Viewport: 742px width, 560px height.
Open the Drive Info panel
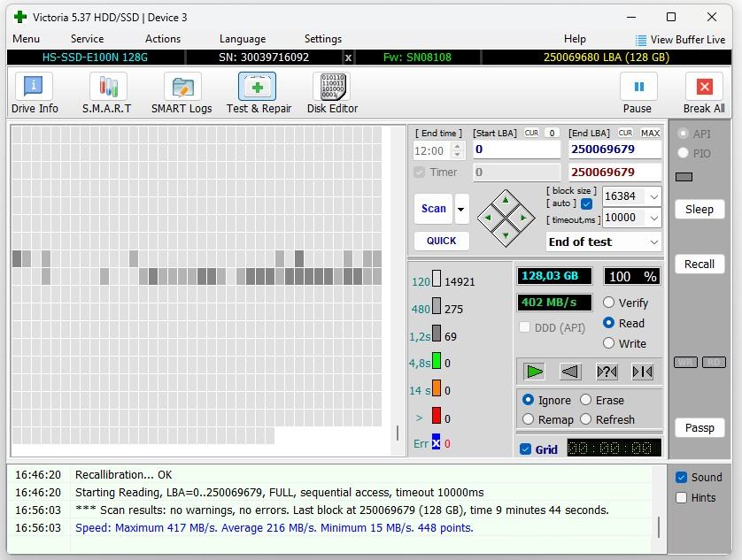[x=35, y=93]
